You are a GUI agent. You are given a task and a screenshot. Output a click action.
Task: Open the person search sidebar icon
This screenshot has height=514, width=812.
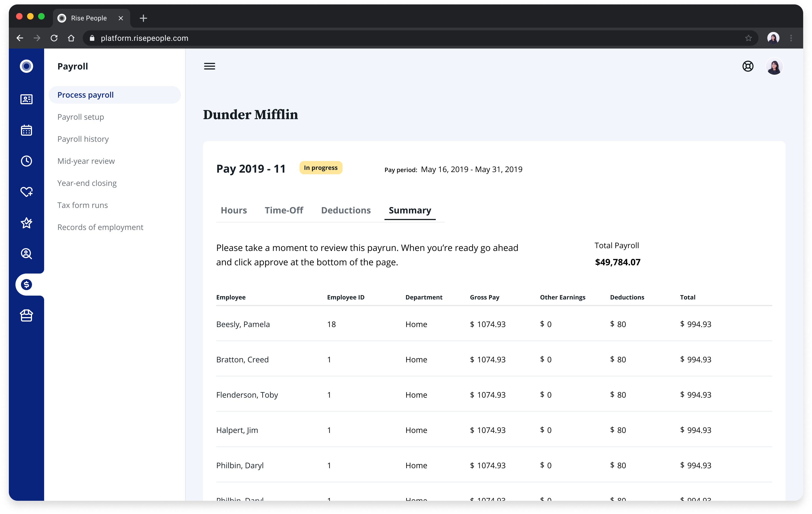pos(26,253)
